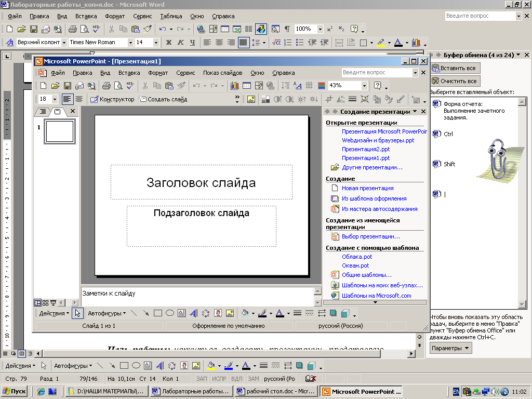The width and height of the screenshot is (532, 399).
Task: Open 'Webдизайн и браузеры.ppt' link
Action: [x=378, y=140]
